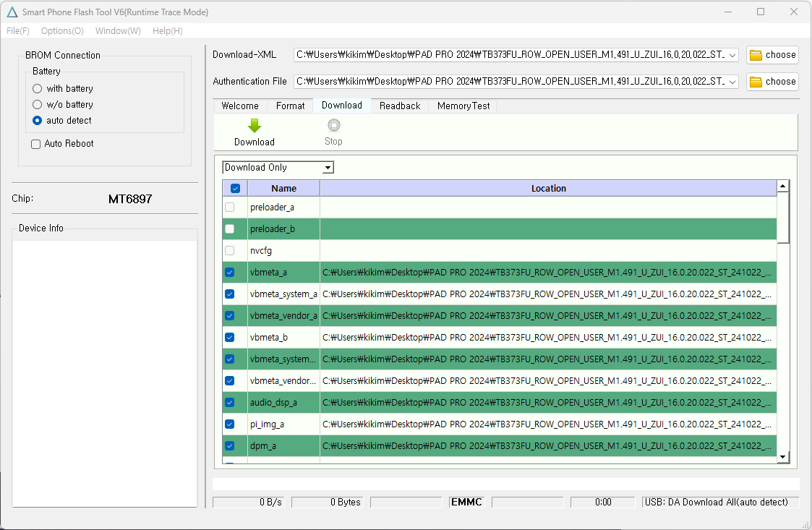Click the audio_dsp_a name cell
The width and height of the screenshot is (812, 530).
pyautogui.click(x=283, y=403)
